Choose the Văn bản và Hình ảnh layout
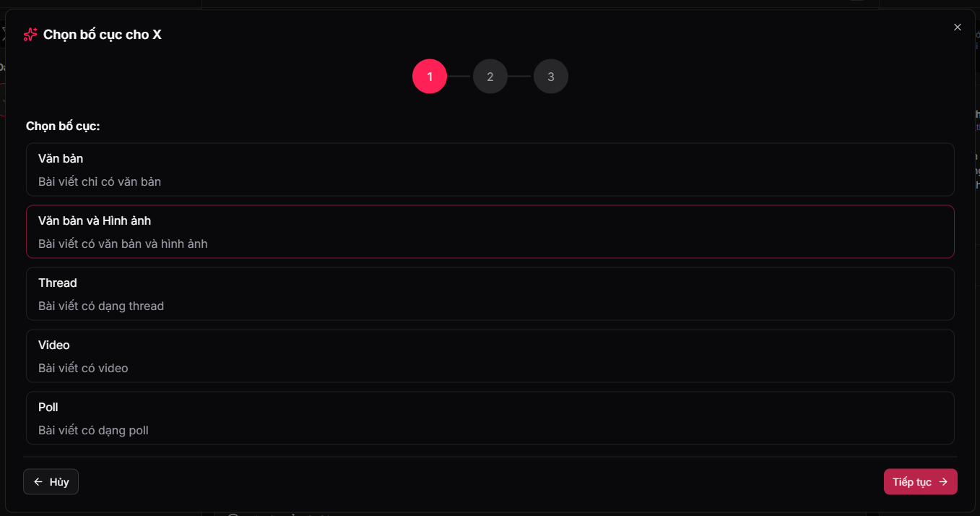 point(490,231)
